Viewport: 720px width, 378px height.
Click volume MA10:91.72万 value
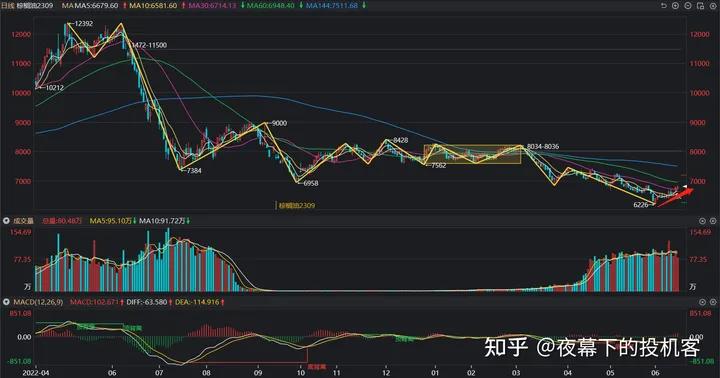[162, 221]
